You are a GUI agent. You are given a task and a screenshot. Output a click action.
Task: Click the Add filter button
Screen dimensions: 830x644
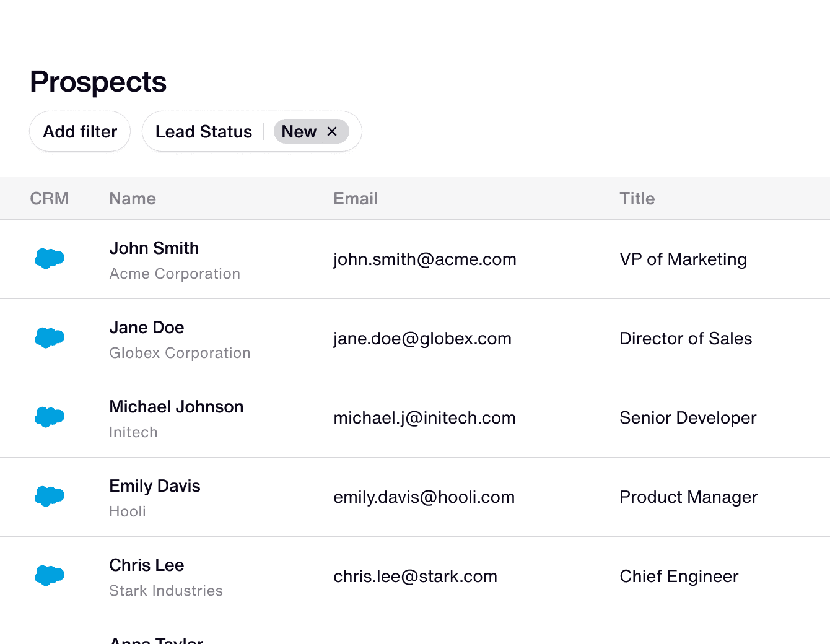80,131
